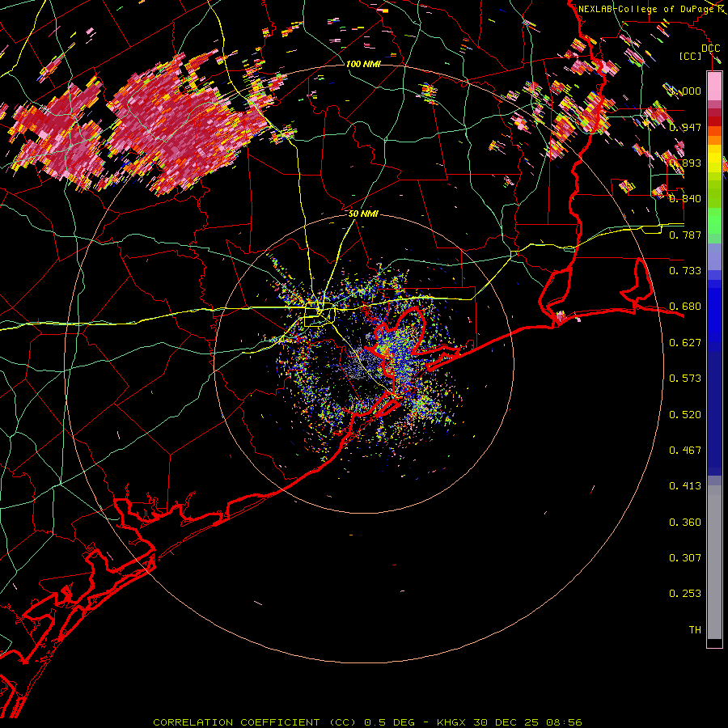Viewport: 728px width, 728px height.
Task: Click the 0.947 scale value
Action: point(685,127)
